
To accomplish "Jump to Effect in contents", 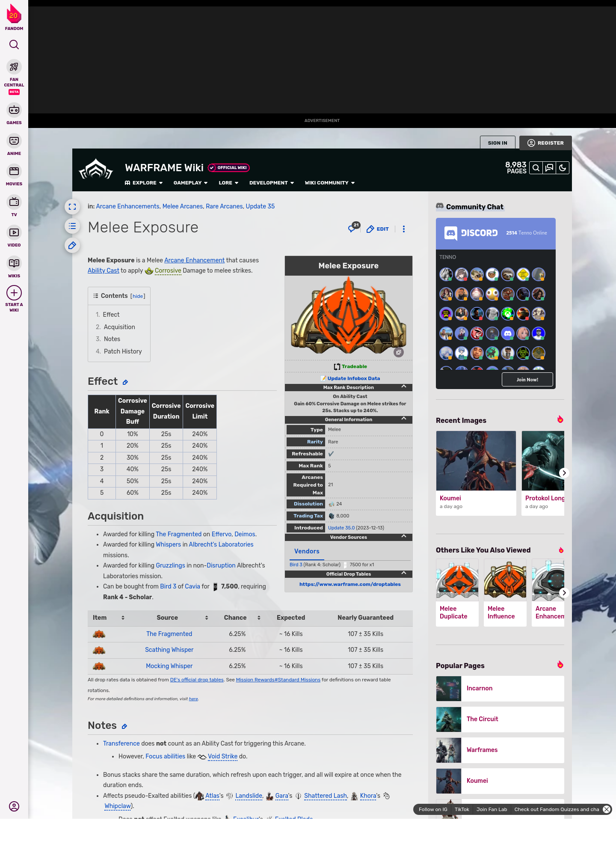I will [x=111, y=315].
